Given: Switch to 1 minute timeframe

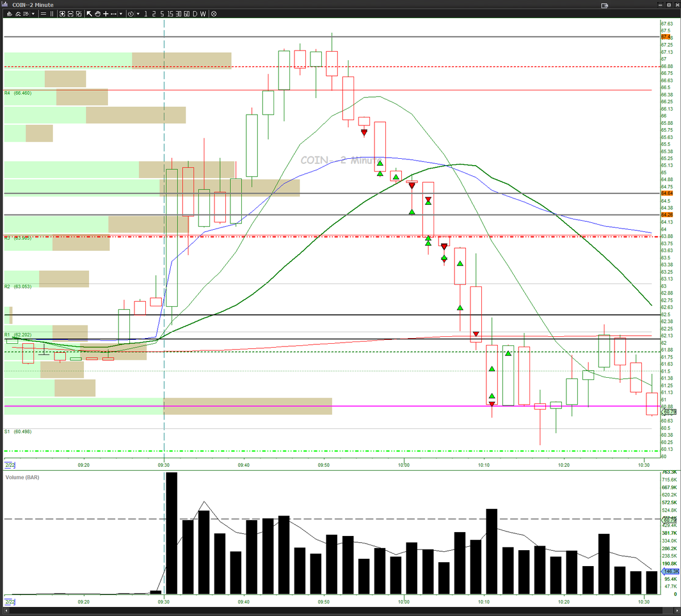Looking at the screenshot, I should [146, 14].
